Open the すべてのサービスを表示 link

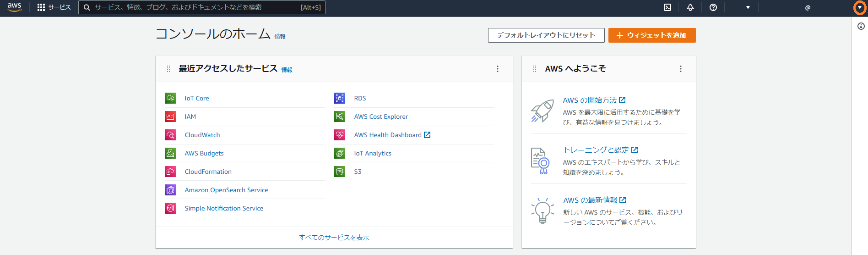[x=334, y=238]
